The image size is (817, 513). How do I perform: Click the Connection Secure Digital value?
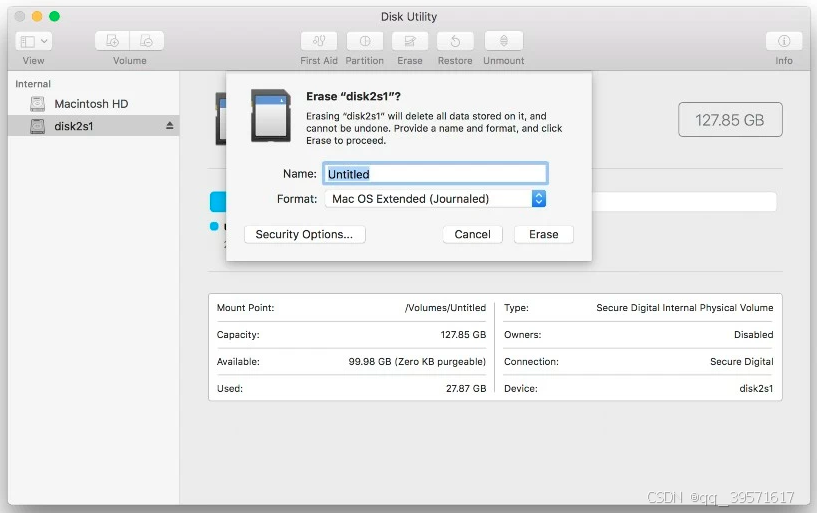click(741, 361)
